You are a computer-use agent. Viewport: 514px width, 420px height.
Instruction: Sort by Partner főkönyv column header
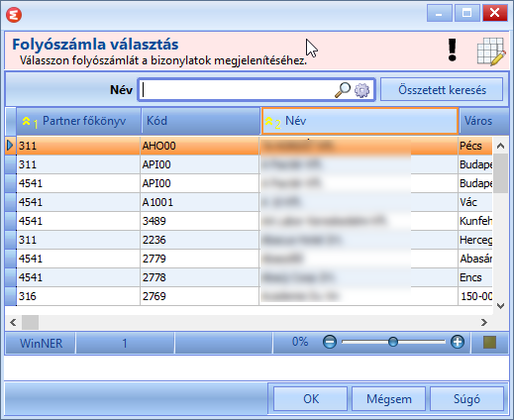click(79, 121)
